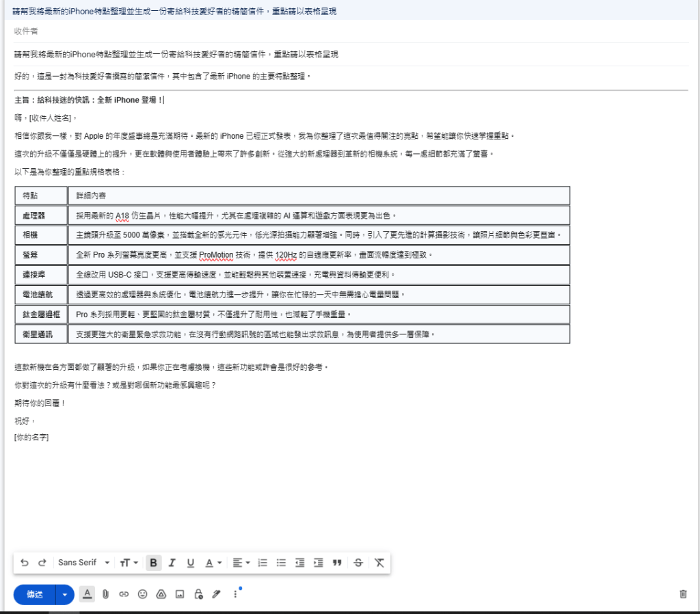Discard draft using the trash icon

683,594
